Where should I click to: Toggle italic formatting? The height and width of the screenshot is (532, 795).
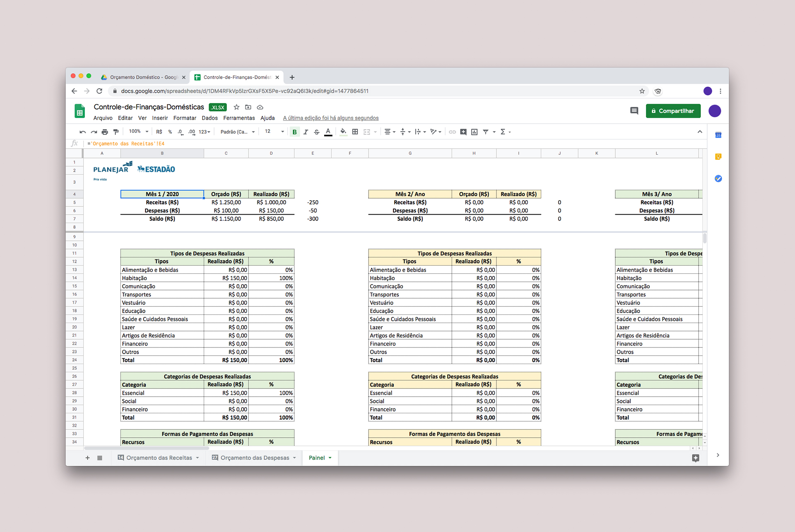(x=306, y=132)
